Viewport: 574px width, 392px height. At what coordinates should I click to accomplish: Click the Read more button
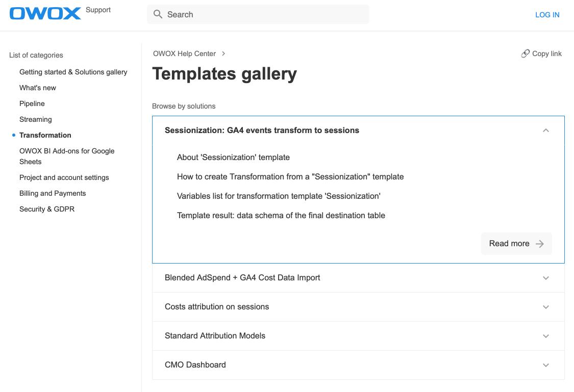click(516, 244)
